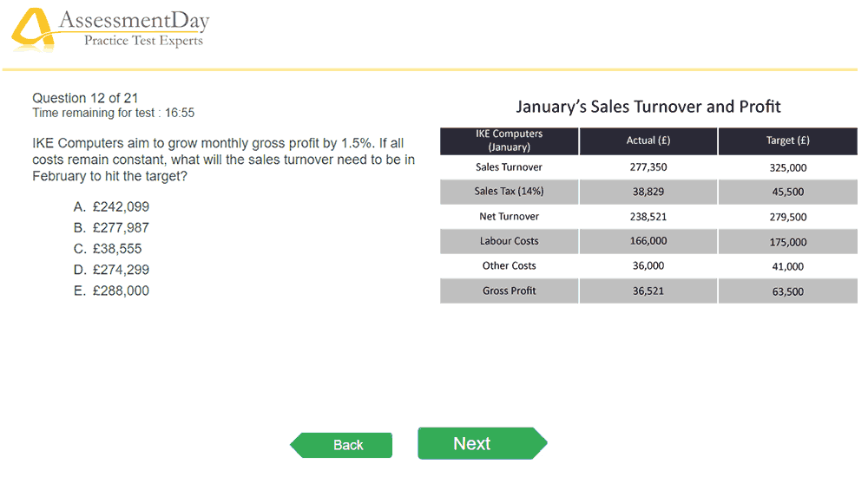Viewport: 868px width, 477px height.
Task: Click the green Back button
Action: (341, 445)
